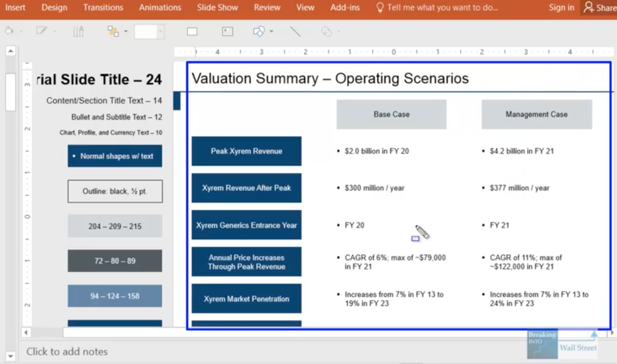Select the Text Box tool
Viewport: 617px width, 364px height.
(227, 31)
